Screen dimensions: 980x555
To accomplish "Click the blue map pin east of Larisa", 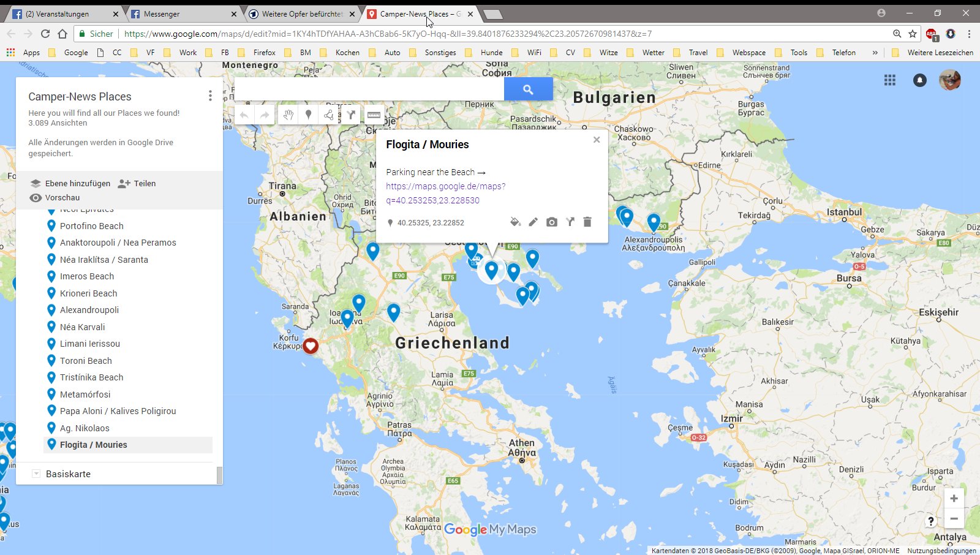I will [393, 312].
